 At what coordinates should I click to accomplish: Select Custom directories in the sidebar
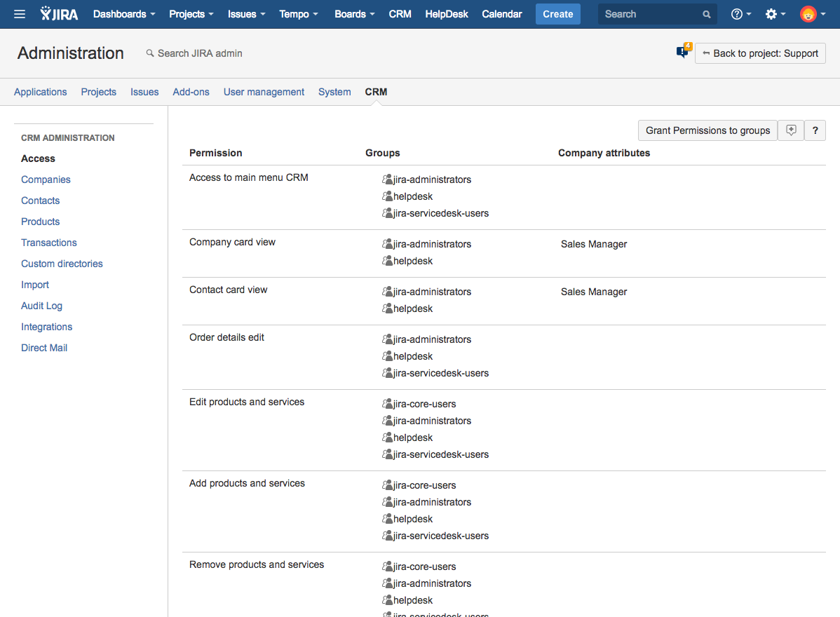[62, 264]
